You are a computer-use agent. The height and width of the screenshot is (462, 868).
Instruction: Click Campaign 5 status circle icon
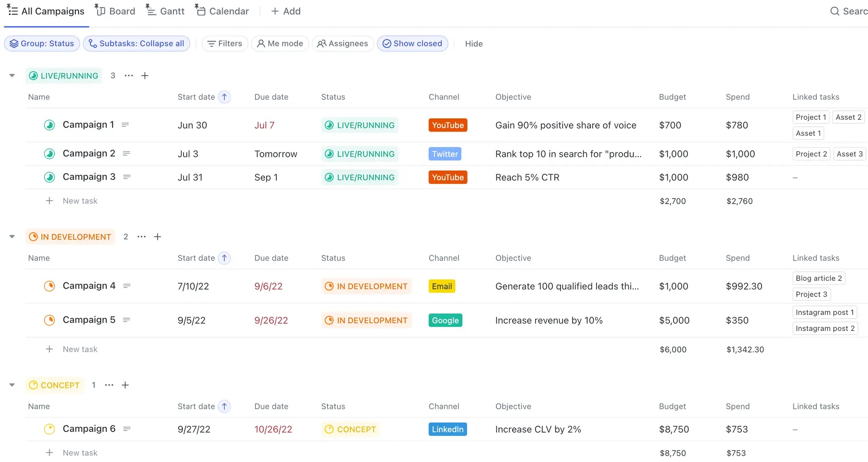50,320
